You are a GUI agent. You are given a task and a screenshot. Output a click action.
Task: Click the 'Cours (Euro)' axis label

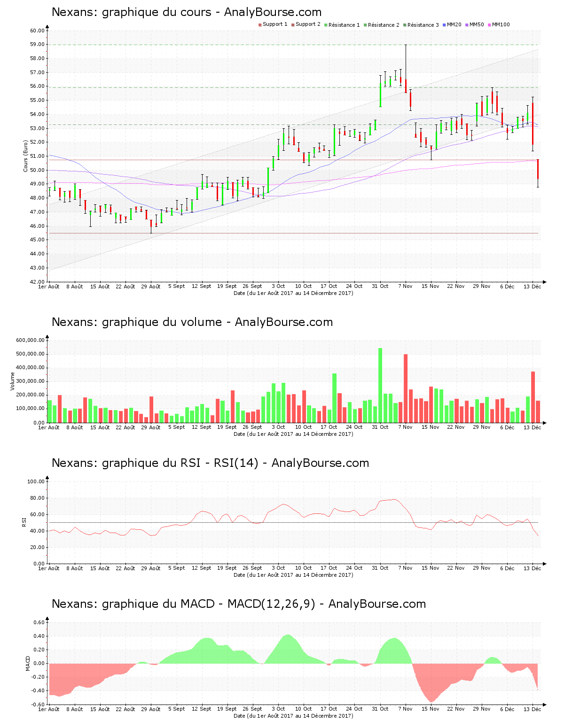[x=26, y=156]
